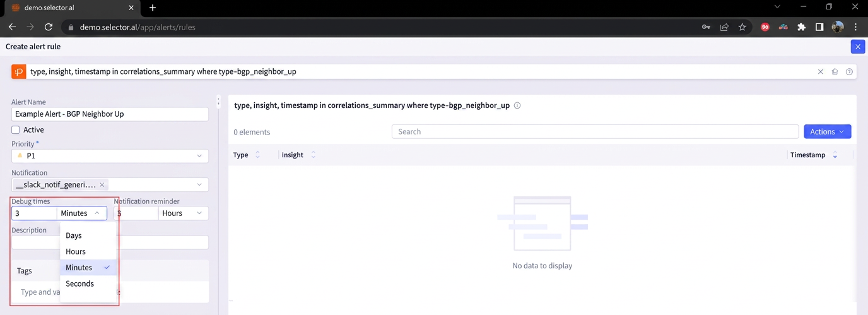Open Chrome profile avatar
The image size is (868, 315).
point(838,27)
